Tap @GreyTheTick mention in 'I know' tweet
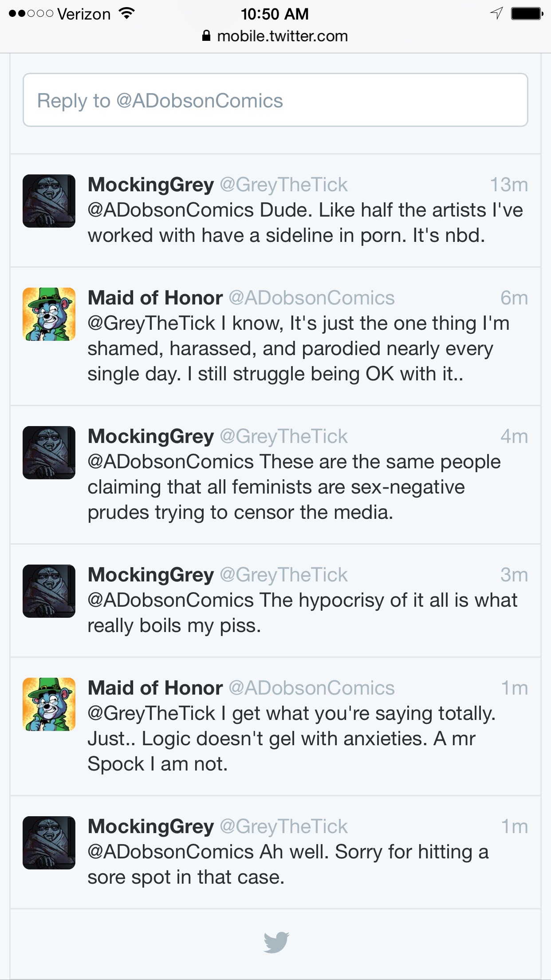Viewport: 551px width, 980px height. 151,323
